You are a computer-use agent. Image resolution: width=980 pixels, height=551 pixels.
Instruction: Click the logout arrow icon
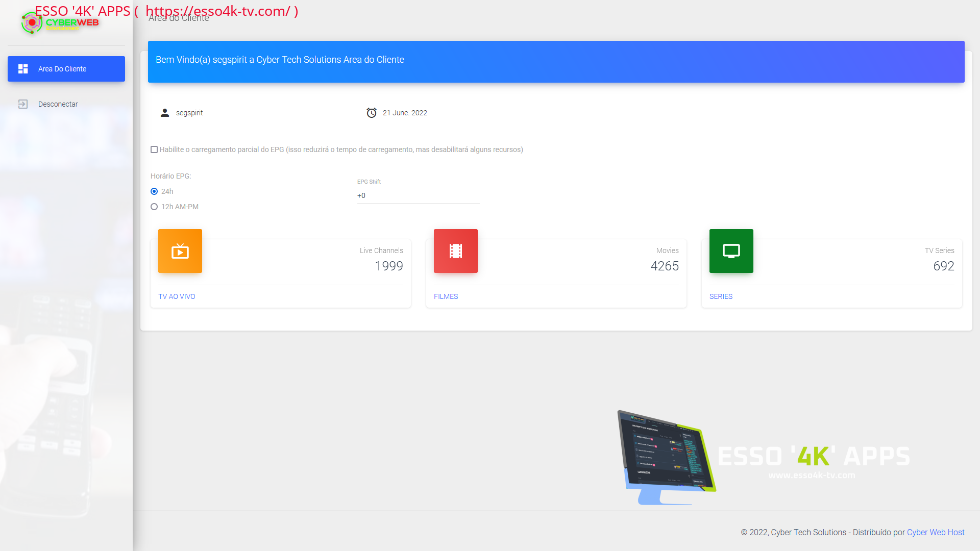coord(23,104)
